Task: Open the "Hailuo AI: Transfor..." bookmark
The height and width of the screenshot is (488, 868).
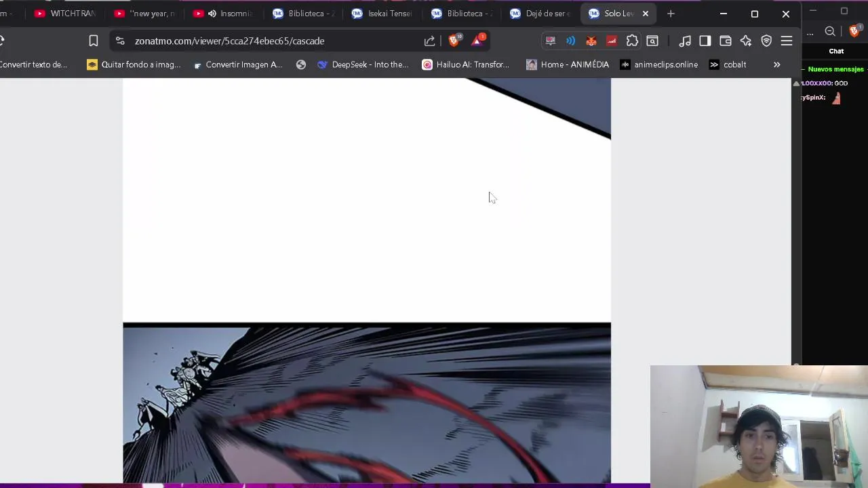Action: pos(465,64)
